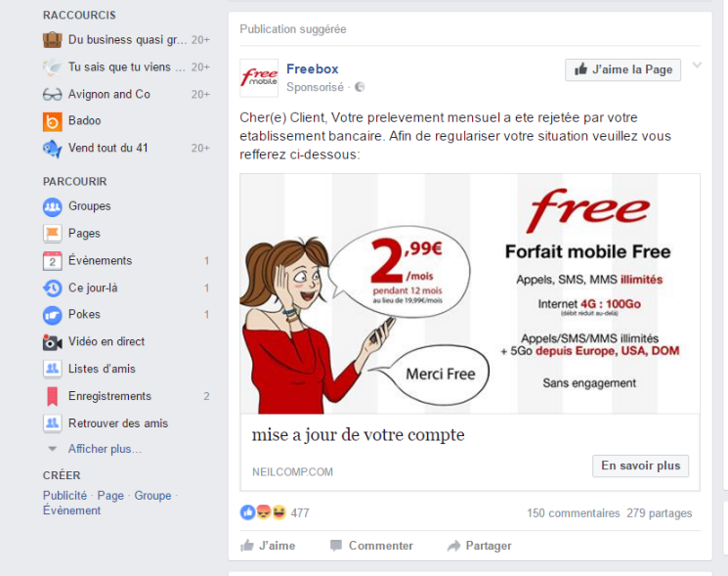This screenshot has height=576, width=728.
Task: Open the reaction emojis 477 count
Action: pos(275,512)
